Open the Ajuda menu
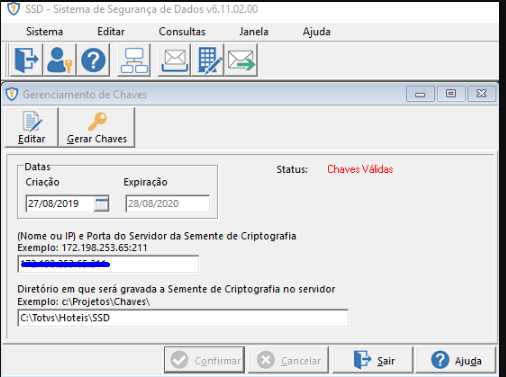Screen dimensions: 506x377 [316, 32]
